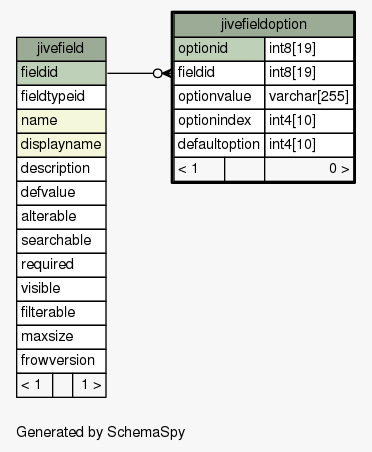
Task: Select the alterable column row
Action: pyautogui.click(x=61, y=217)
